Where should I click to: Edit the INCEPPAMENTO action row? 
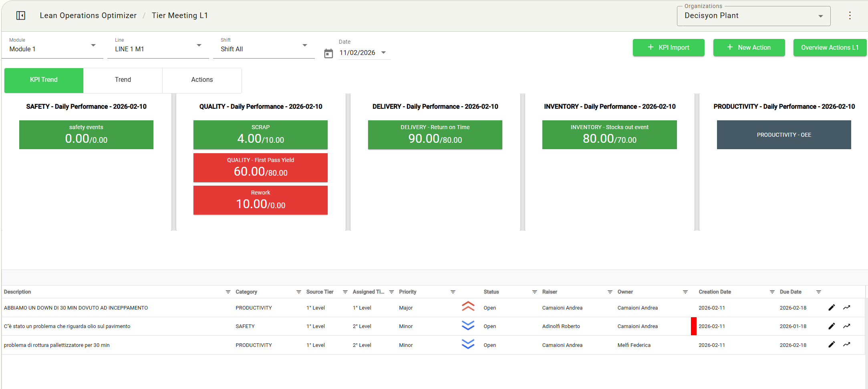(832, 308)
